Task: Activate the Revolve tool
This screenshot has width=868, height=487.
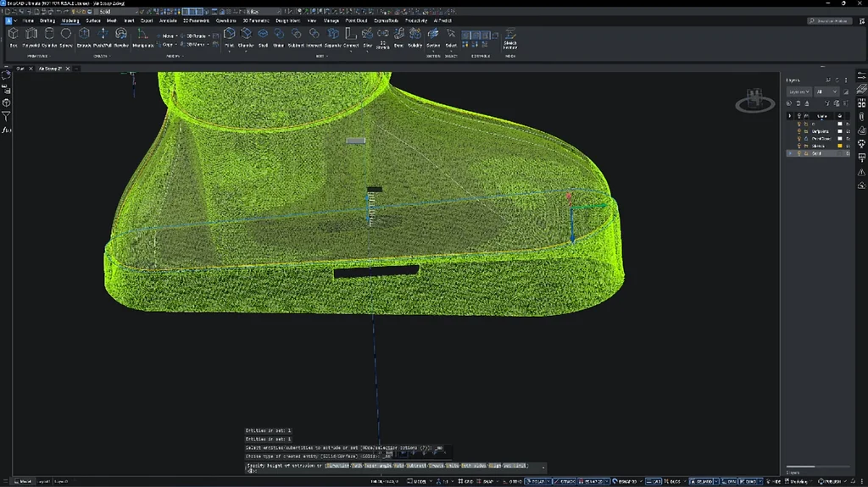Action: coord(120,37)
